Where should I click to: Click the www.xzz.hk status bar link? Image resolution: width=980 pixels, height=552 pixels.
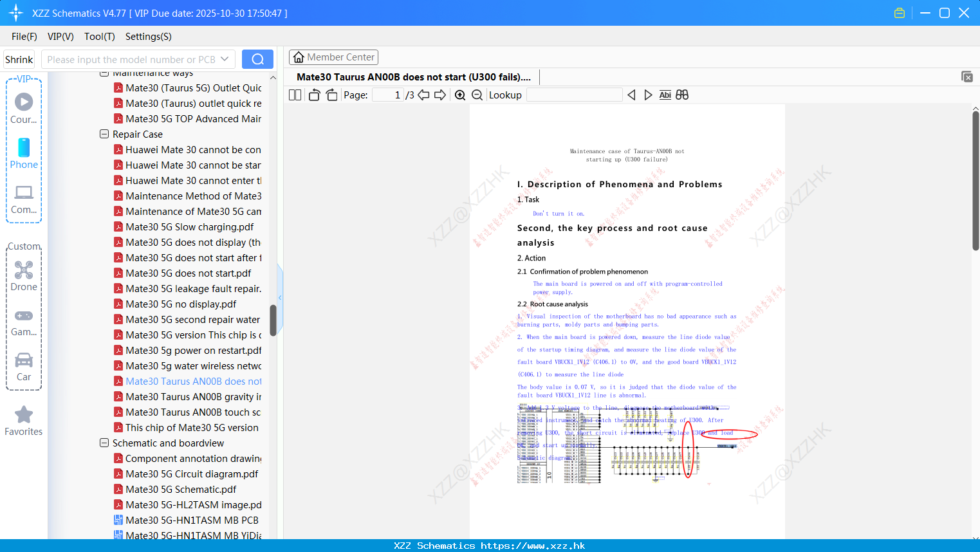pos(533,546)
